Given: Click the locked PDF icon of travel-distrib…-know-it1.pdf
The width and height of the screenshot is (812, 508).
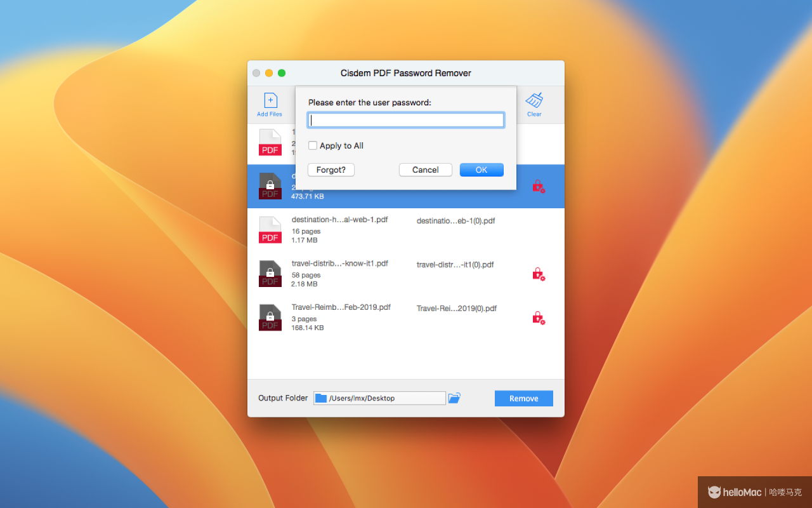Looking at the screenshot, I should click(270, 274).
